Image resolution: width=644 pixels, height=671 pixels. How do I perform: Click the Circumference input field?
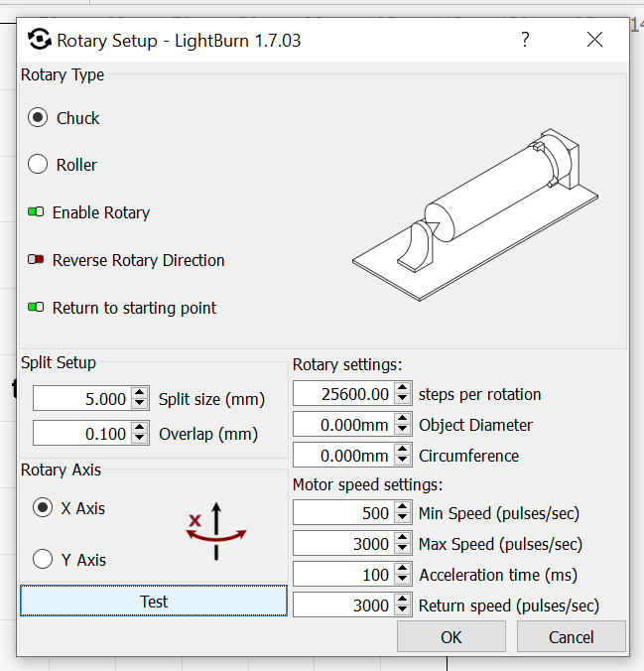pos(342,456)
